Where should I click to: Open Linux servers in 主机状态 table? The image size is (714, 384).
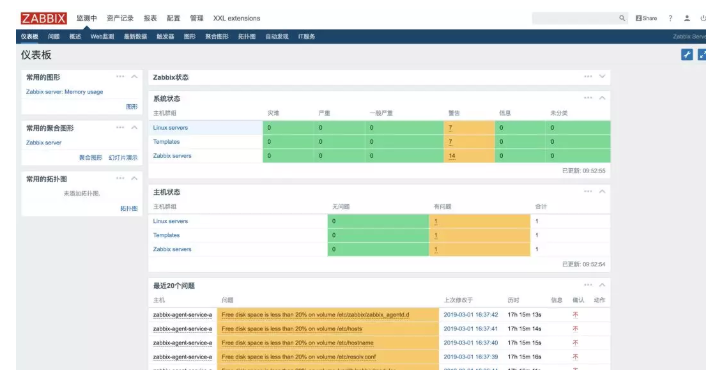[x=170, y=221]
